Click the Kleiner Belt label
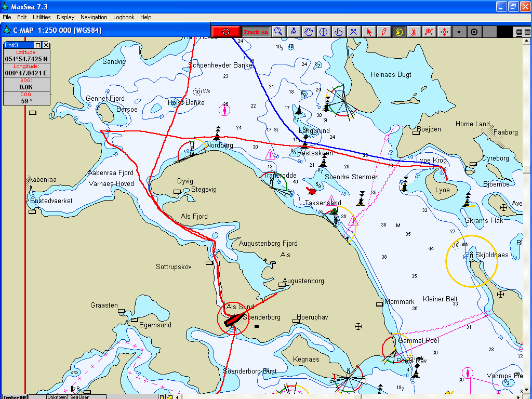This screenshot has width=532, height=399. click(440, 299)
